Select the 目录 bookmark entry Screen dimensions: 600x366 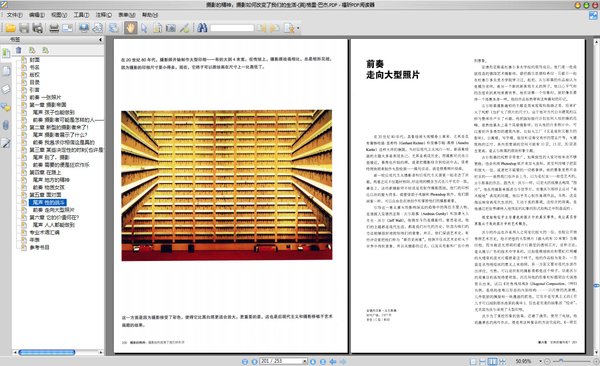tap(35, 82)
